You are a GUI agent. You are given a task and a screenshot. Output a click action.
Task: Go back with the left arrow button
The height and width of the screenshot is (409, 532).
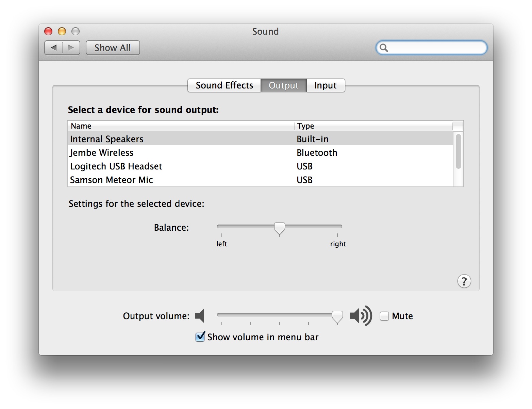[x=53, y=48]
